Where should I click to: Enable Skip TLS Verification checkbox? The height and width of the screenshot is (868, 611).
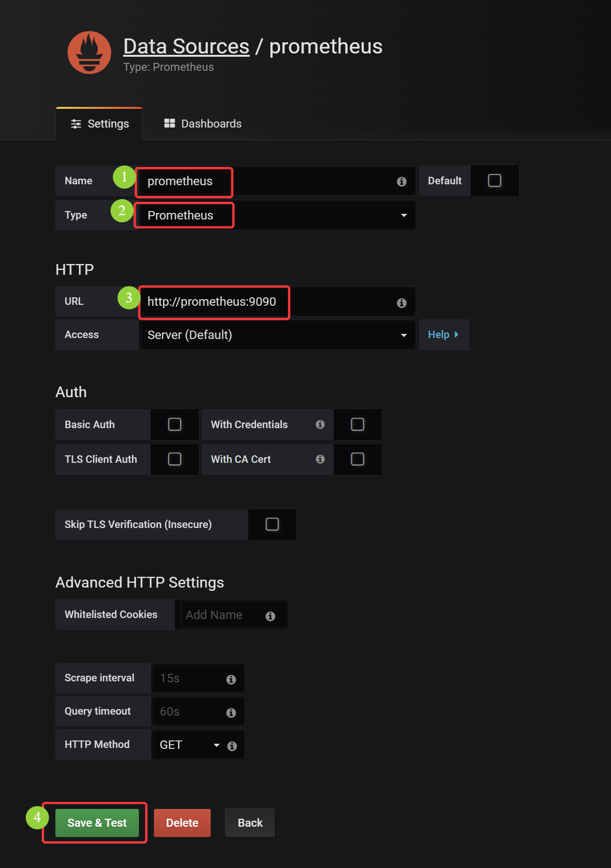pyautogui.click(x=272, y=524)
